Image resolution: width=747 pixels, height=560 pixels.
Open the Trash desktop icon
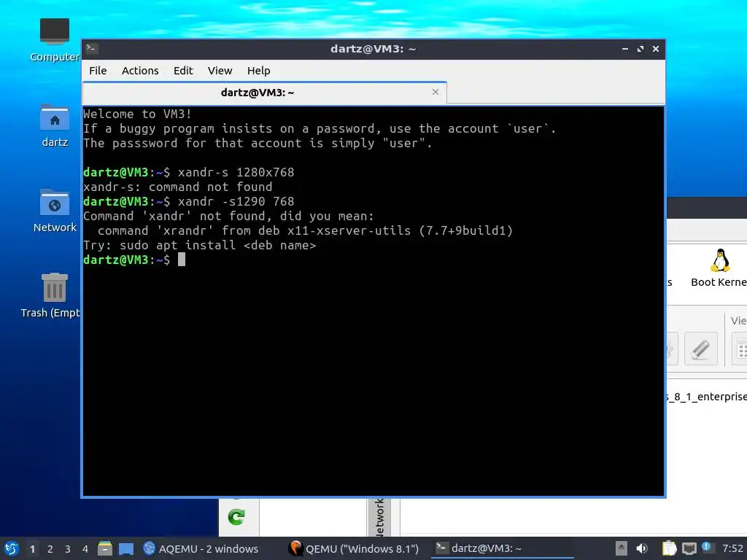pyautogui.click(x=52, y=295)
